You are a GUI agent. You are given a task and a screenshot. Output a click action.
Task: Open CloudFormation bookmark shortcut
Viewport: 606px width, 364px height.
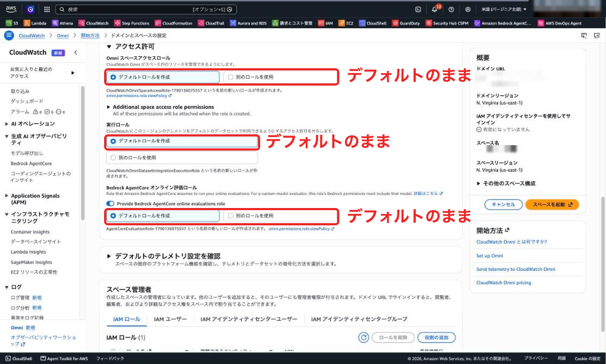pos(173,23)
